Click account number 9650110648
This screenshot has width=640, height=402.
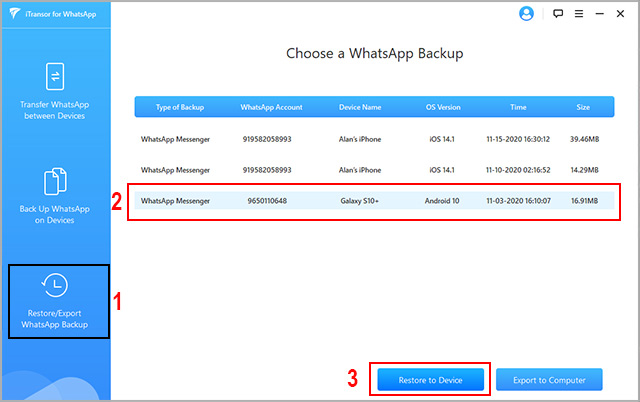(267, 201)
